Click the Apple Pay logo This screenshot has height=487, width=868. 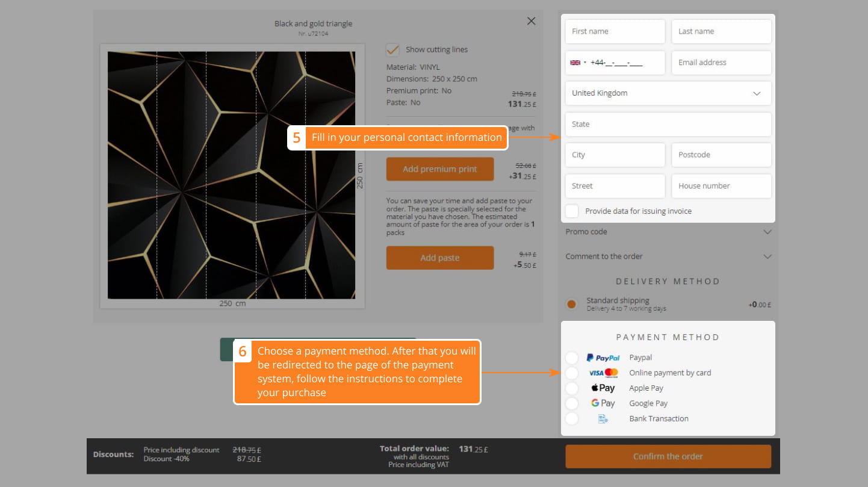[x=603, y=388]
